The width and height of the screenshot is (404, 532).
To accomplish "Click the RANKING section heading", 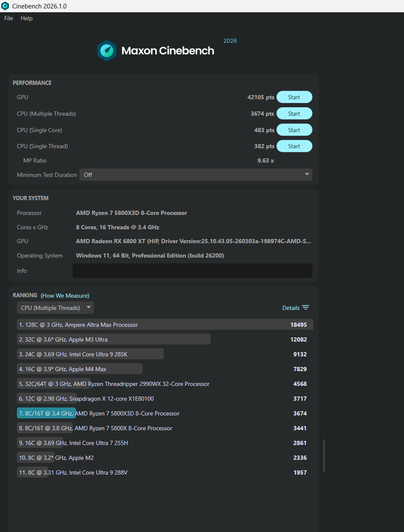I will click(25, 295).
